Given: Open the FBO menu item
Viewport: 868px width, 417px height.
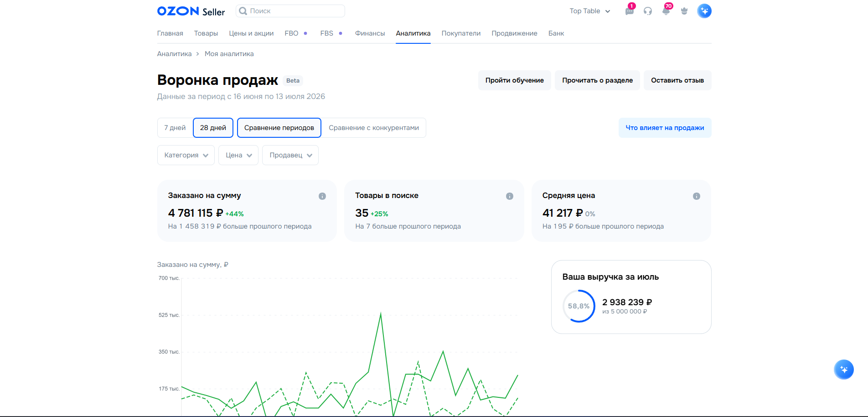Looking at the screenshot, I should click(x=291, y=33).
